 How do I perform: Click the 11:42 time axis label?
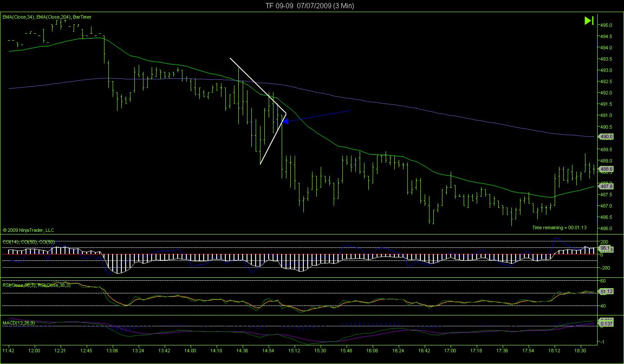coord(8,350)
